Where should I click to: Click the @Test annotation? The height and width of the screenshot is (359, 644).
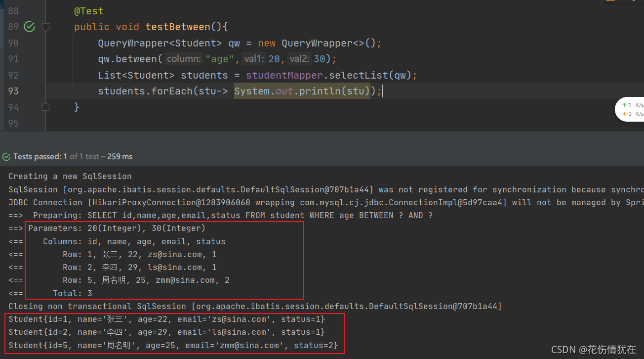coord(89,11)
